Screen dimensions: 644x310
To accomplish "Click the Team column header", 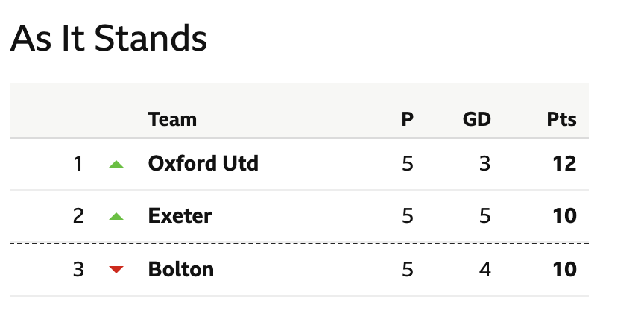I will [x=172, y=119].
